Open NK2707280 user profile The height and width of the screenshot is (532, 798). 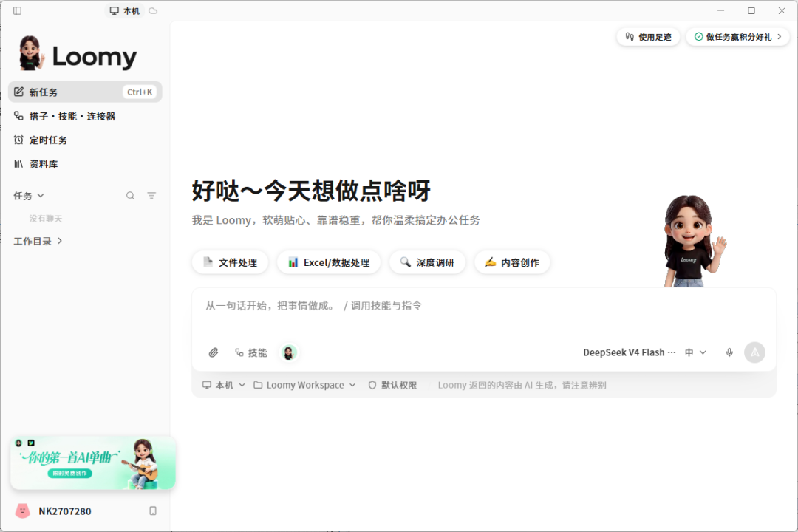pyautogui.click(x=64, y=511)
